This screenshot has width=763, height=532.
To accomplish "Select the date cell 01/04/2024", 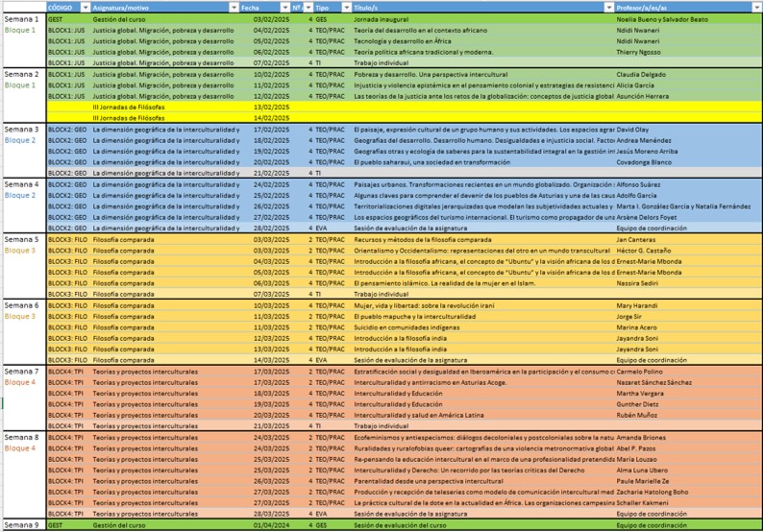I will coord(269,525).
